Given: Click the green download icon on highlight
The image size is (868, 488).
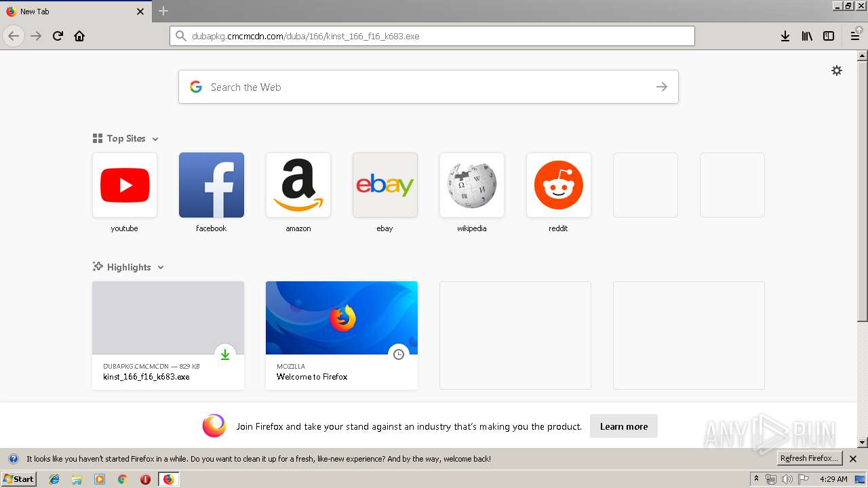Looking at the screenshot, I should 225,354.
